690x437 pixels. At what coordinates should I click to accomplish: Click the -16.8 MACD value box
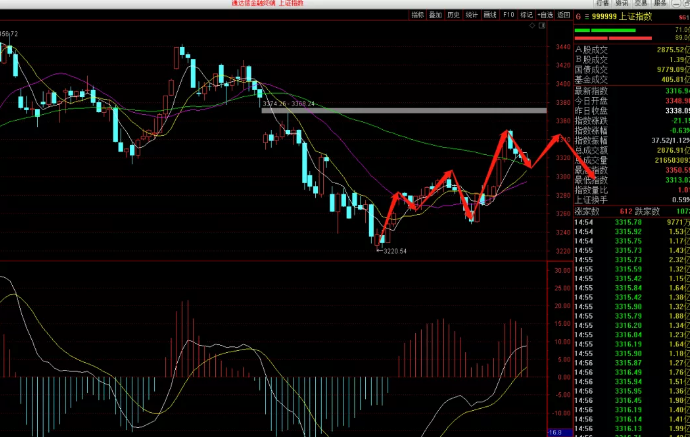tap(559, 433)
